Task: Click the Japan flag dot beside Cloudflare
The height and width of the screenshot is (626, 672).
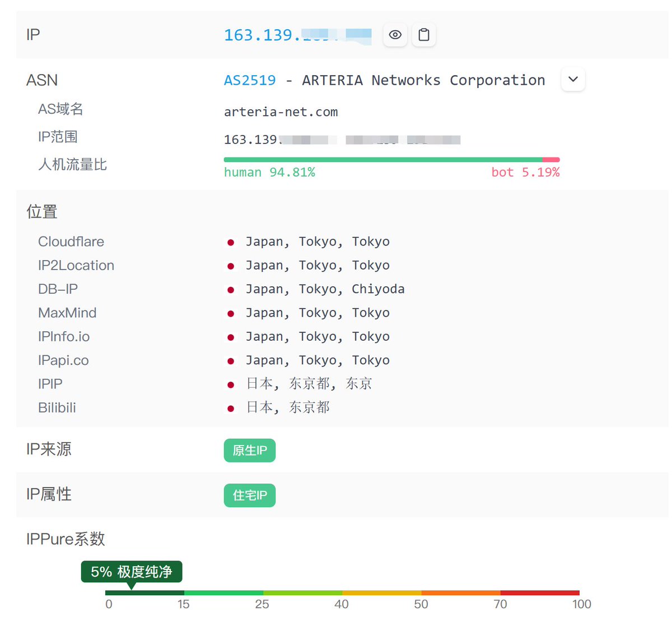Action: (x=230, y=243)
